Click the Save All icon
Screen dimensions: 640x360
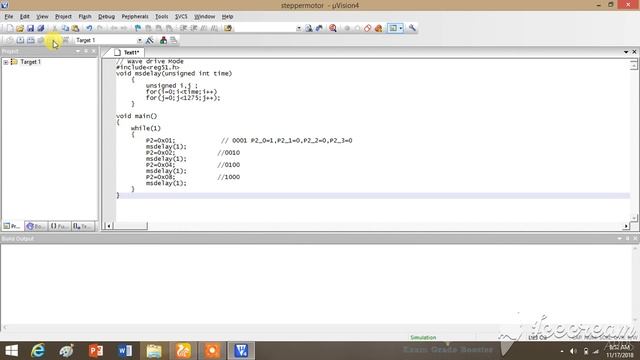pyautogui.click(x=41, y=28)
